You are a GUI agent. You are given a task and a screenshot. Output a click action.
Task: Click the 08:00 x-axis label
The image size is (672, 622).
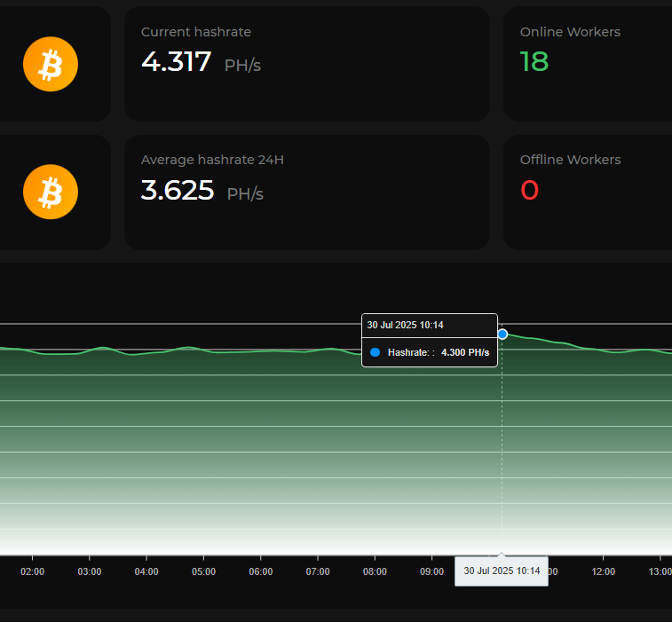point(375,572)
